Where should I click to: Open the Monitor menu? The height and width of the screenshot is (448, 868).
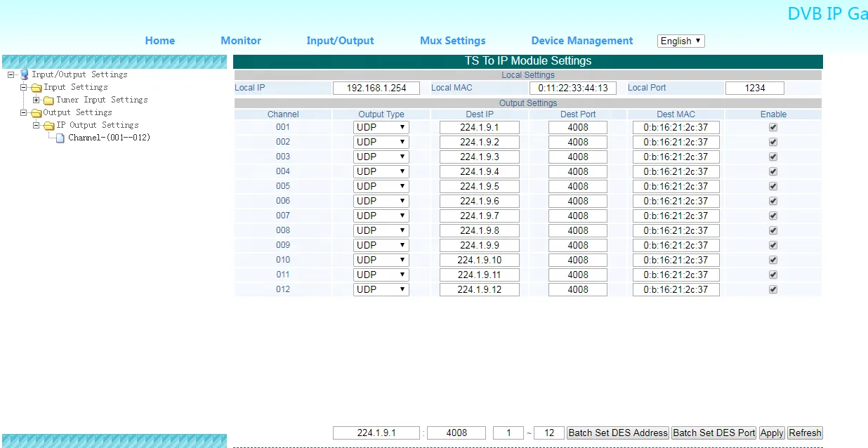(x=241, y=41)
